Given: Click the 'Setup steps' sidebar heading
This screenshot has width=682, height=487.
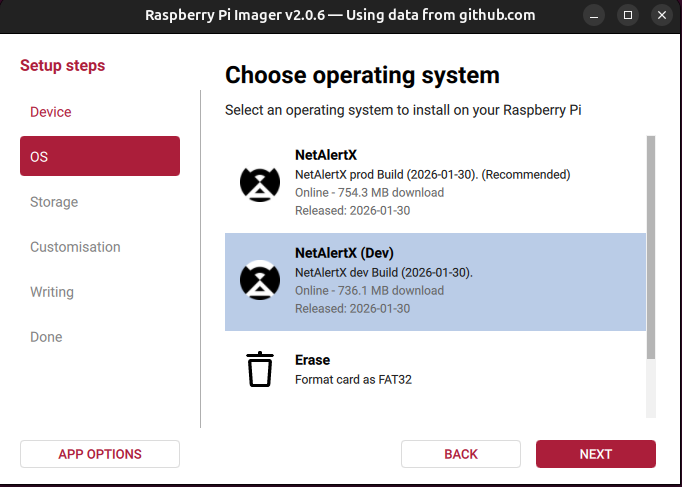Looking at the screenshot, I should click(x=62, y=65).
